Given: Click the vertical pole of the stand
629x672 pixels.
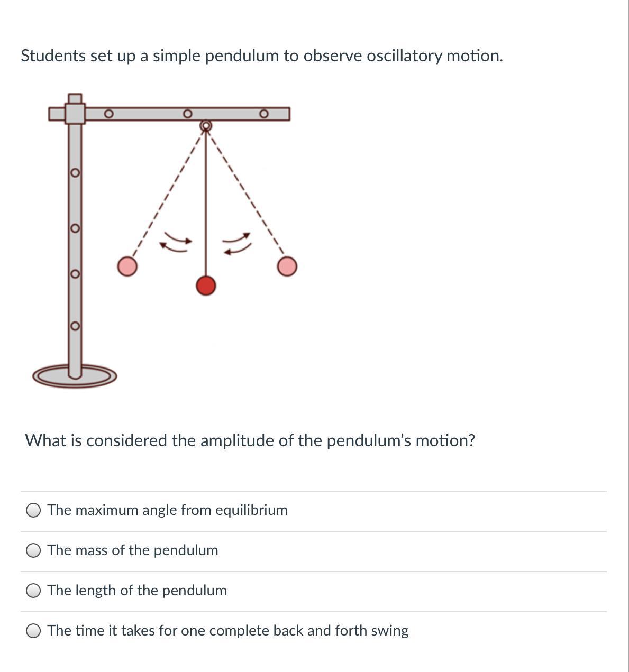Looking at the screenshot, I should point(75,248).
